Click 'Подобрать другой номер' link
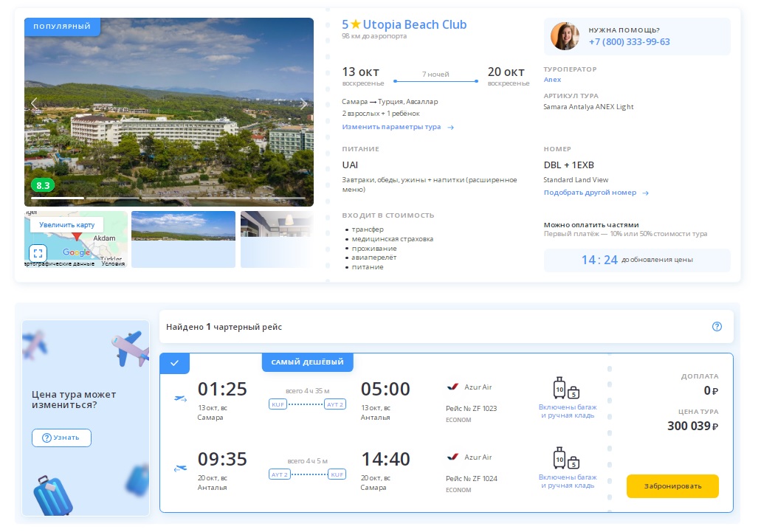 pos(596,193)
